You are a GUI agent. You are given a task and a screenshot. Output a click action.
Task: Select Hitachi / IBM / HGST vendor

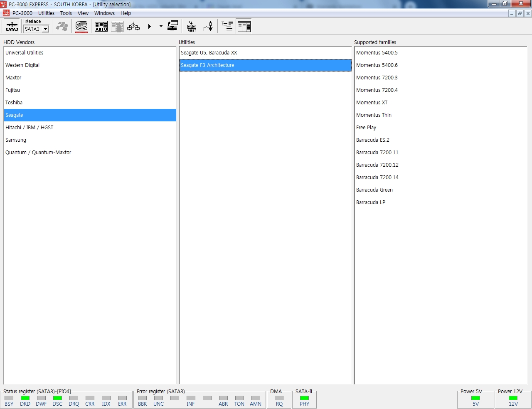click(x=90, y=128)
